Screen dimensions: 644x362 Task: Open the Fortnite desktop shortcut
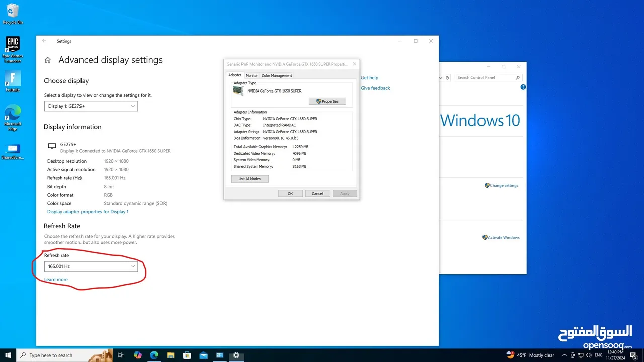[13, 81]
